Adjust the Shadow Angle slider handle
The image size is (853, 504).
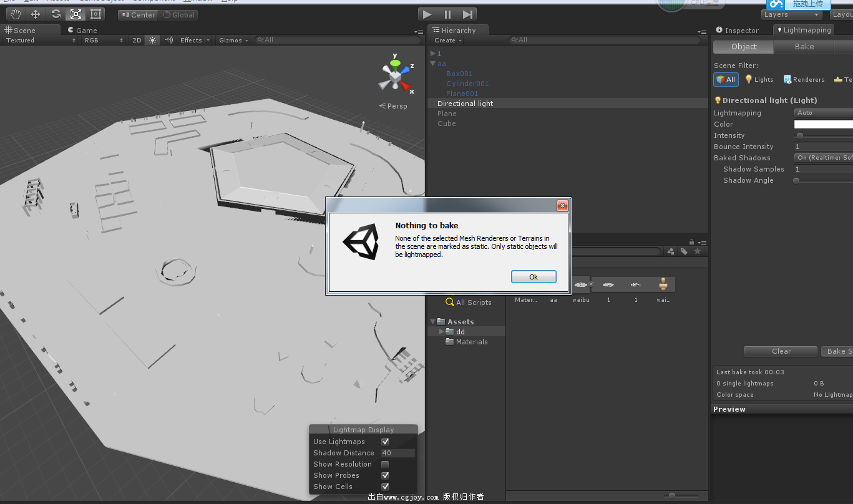point(796,180)
